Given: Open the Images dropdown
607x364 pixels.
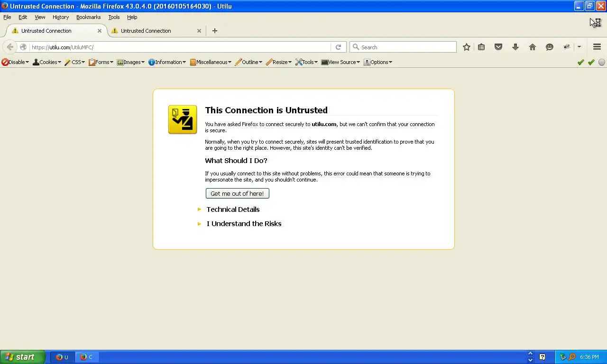Looking at the screenshot, I should pos(131,62).
